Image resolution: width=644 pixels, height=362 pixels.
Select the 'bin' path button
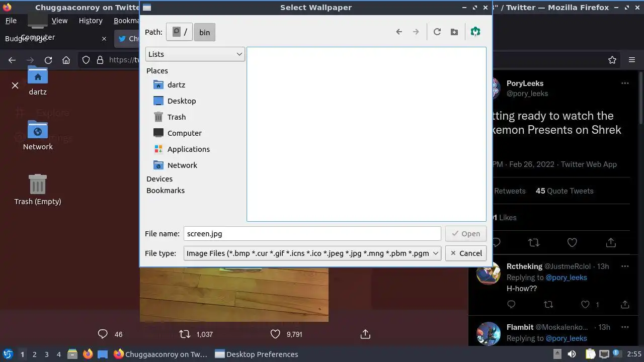click(x=204, y=32)
